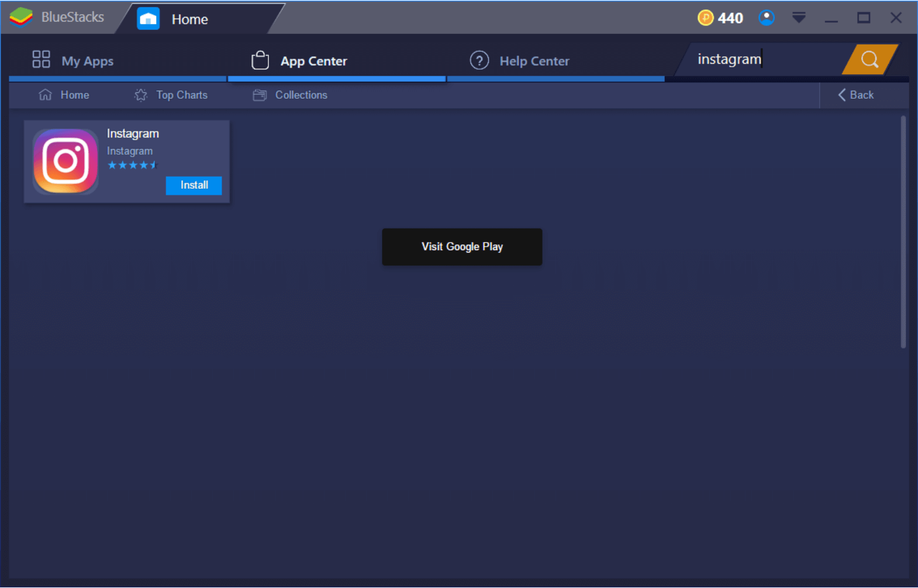
Task: Close the BlueStacks window
Action: (x=896, y=18)
